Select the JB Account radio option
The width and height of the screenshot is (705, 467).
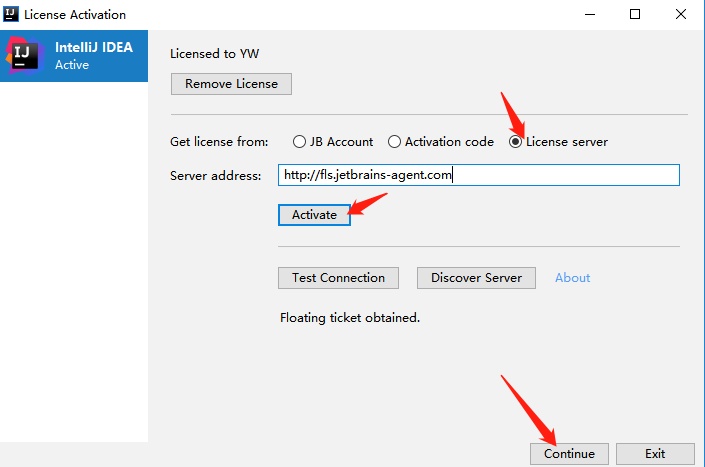(300, 142)
